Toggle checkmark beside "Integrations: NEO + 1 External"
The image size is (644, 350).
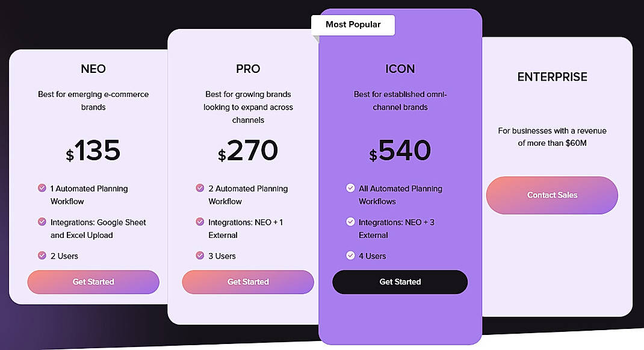pos(199,222)
